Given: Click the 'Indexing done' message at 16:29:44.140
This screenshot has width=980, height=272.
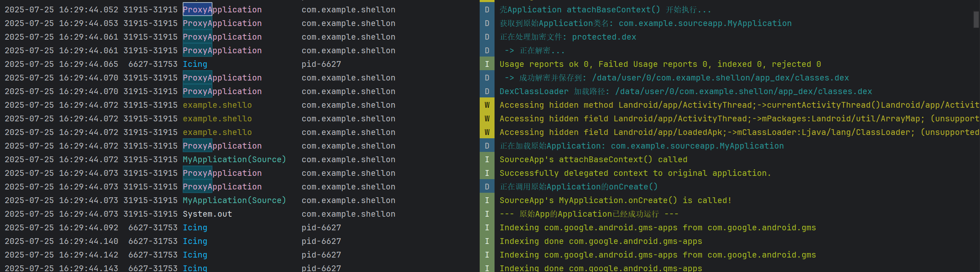Looking at the screenshot, I should pos(601,241).
